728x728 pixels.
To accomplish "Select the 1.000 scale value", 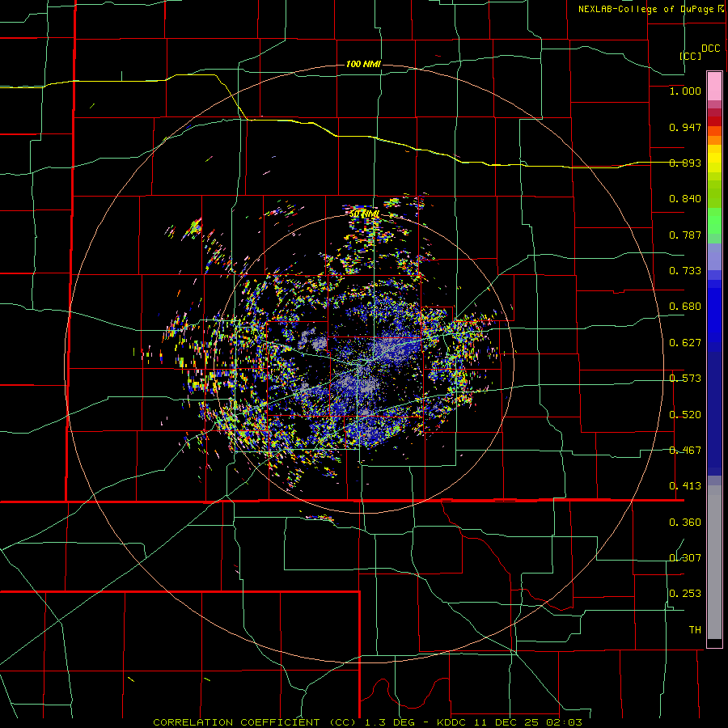I will (685, 91).
